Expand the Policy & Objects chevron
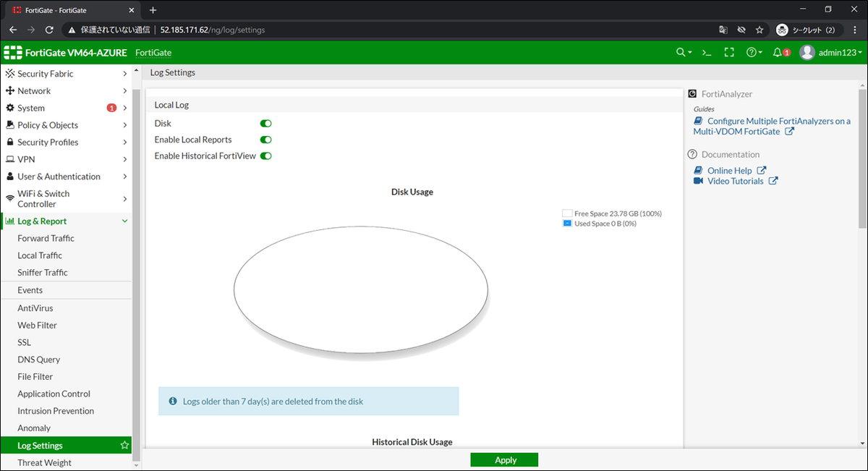The image size is (868, 471). point(125,125)
